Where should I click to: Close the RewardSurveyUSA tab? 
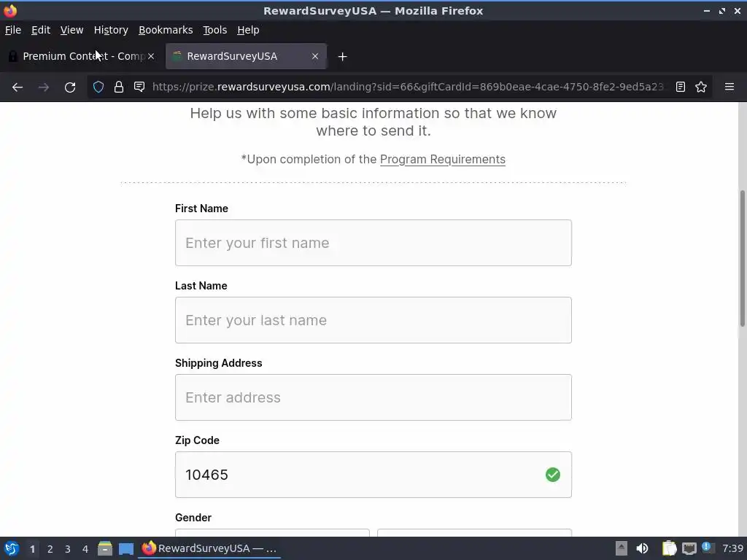[x=315, y=56]
